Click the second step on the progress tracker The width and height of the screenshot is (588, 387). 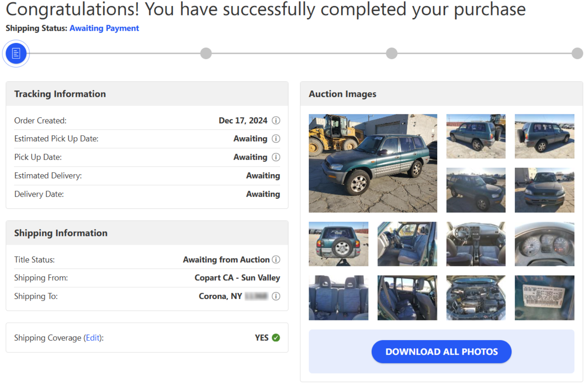(x=206, y=54)
